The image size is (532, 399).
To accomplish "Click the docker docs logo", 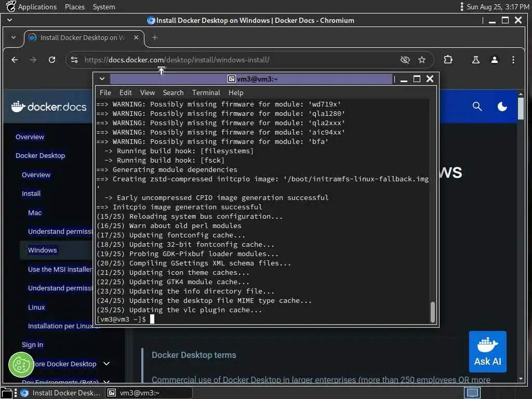I will click(49, 107).
